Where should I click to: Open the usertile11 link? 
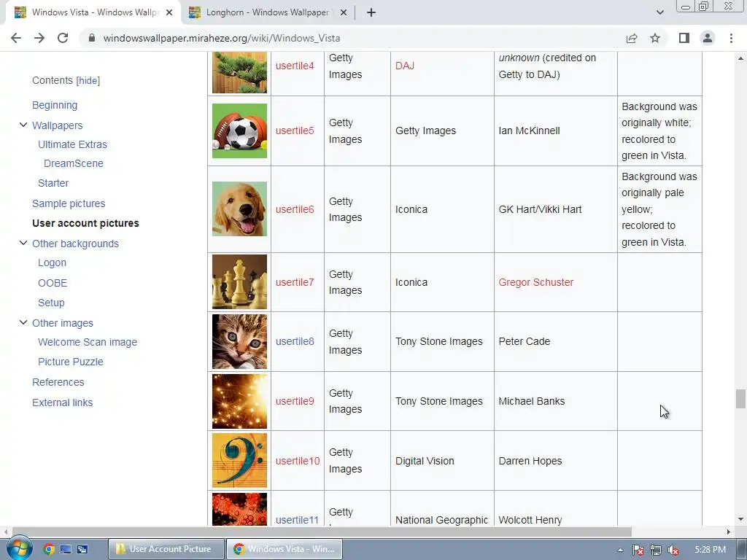[297, 519]
